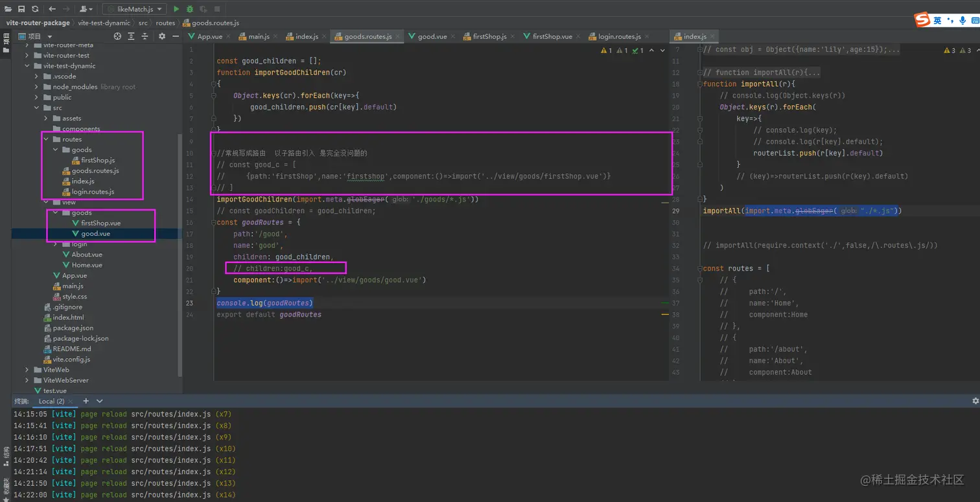Switch to the good.vue editor tab

[x=431, y=36]
